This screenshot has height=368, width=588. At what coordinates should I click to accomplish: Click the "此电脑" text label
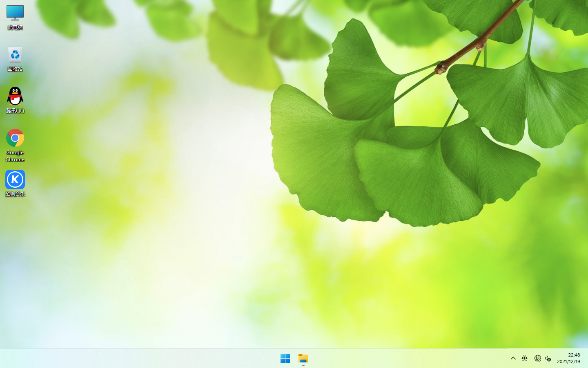(x=15, y=27)
